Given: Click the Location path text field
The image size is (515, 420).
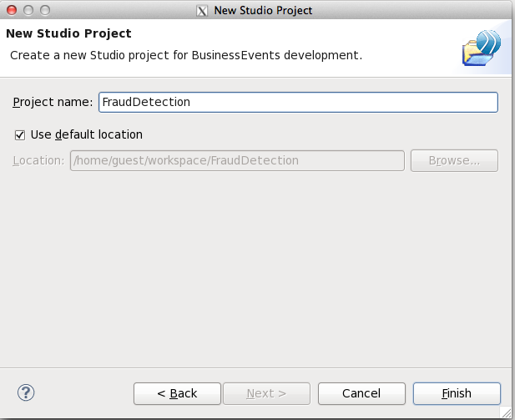Looking at the screenshot, I should coord(237,160).
